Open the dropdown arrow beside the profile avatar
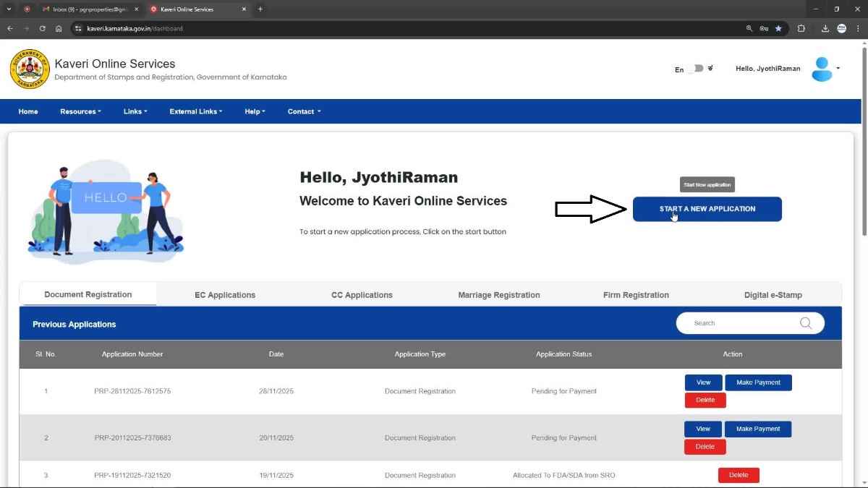The height and width of the screenshot is (488, 868). click(x=838, y=69)
